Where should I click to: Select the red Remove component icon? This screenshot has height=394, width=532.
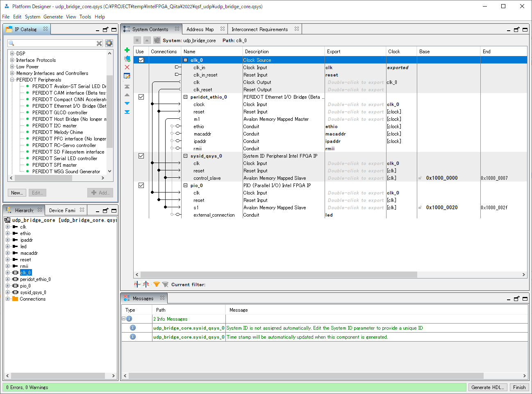click(x=127, y=67)
